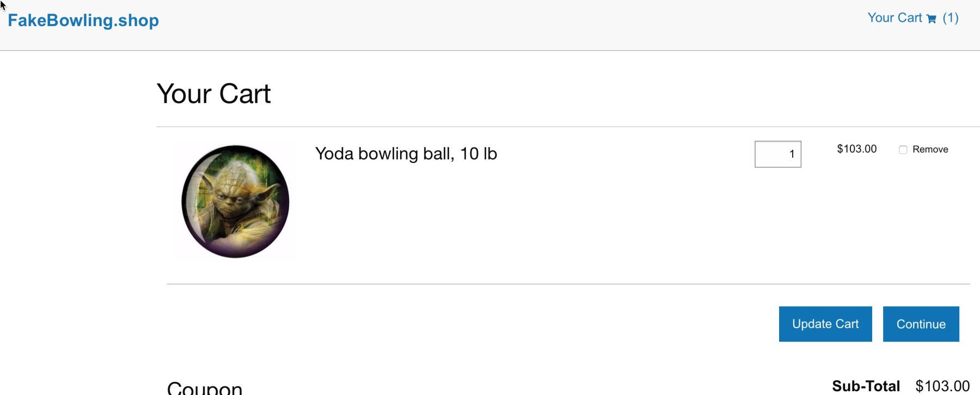This screenshot has height=395, width=980.
Task: Click the $103.00 item price
Action: tap(856, 149)
